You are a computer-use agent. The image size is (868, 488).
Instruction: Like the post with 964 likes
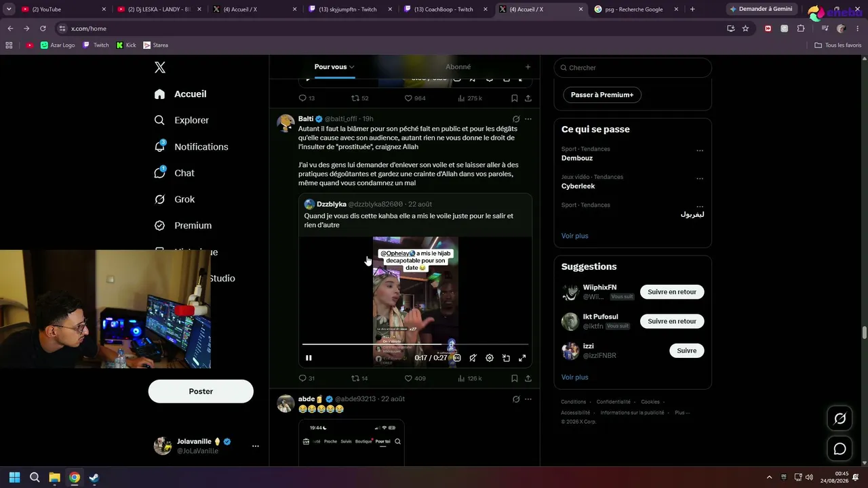pyautogui.click(x=415, y=98)
